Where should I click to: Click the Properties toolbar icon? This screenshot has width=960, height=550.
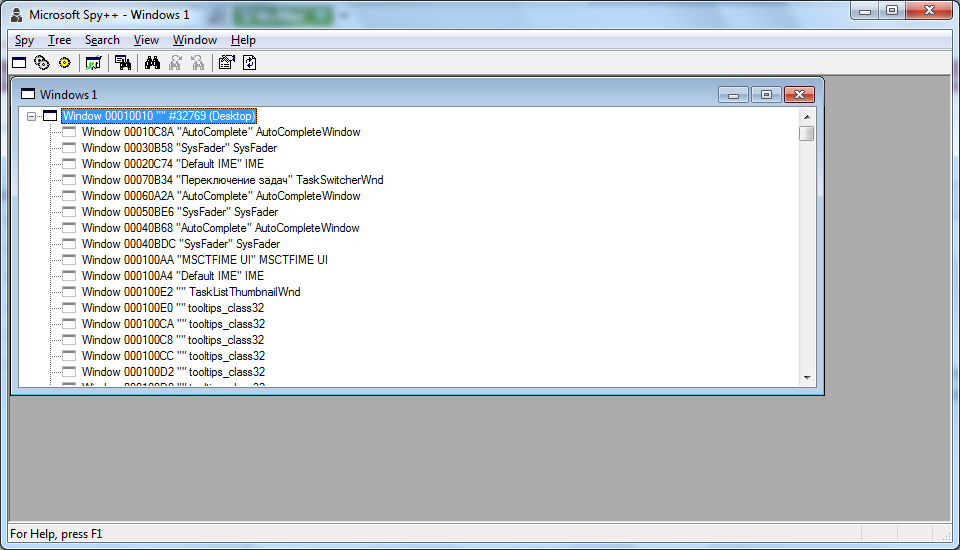tap(227, 62)
